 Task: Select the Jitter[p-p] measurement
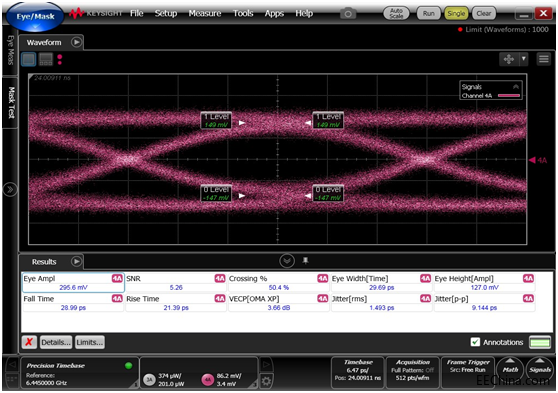click(484, 303)
